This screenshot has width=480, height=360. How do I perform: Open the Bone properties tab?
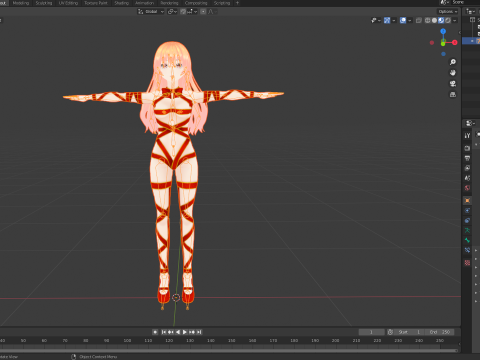[467, 240]
